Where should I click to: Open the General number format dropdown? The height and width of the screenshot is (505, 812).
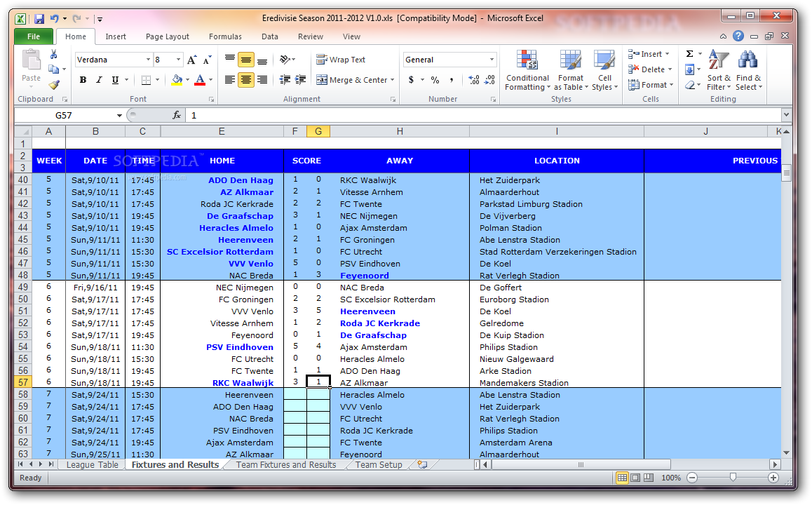(492, 60)
